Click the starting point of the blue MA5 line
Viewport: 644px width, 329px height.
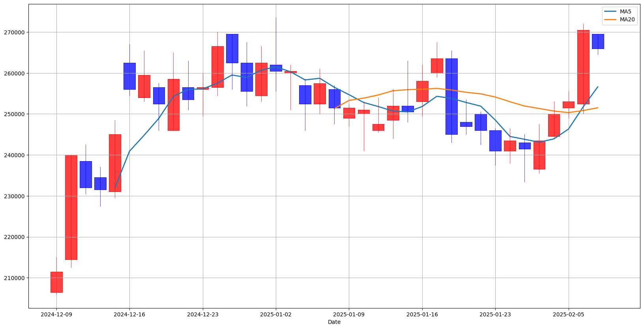click(115, 188)
